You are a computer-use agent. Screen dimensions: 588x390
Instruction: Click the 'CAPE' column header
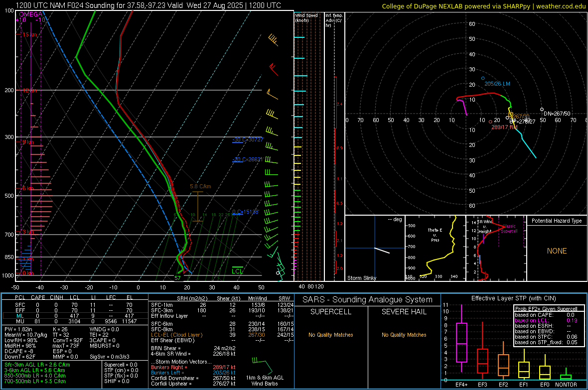point(38,297)
